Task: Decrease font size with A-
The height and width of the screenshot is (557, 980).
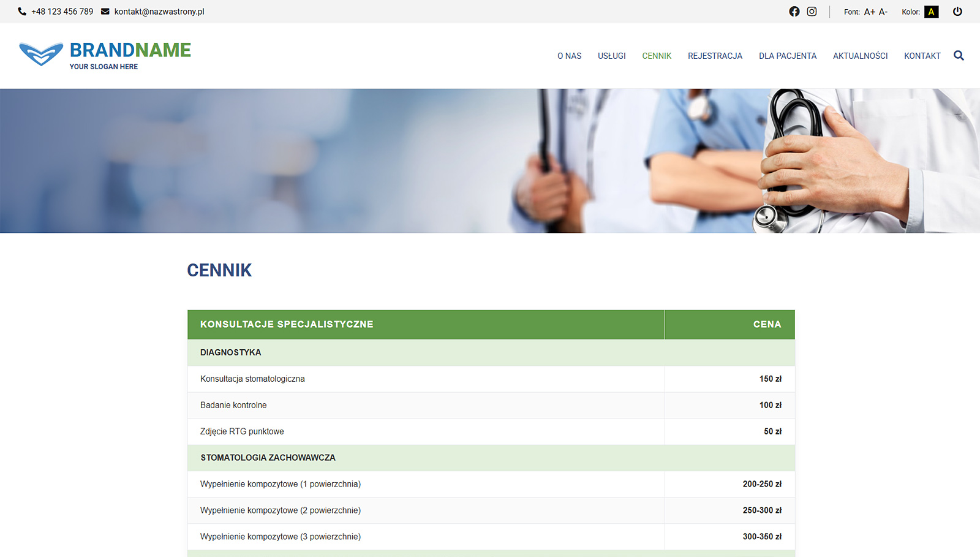Action: tap(883, 12)
